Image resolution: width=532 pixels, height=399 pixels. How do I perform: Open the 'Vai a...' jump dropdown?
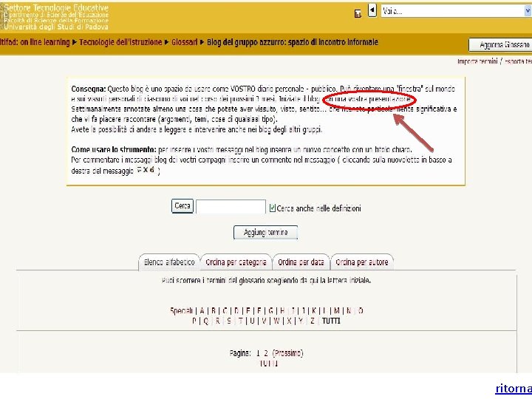coord(456,11)
